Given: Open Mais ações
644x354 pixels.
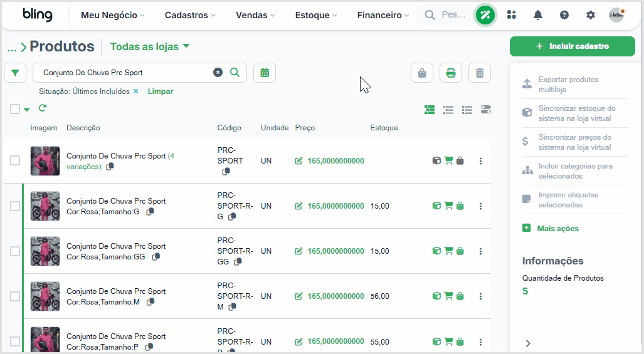Looking at the screenshot, I should pyautogui.click(x=551, y=229).
